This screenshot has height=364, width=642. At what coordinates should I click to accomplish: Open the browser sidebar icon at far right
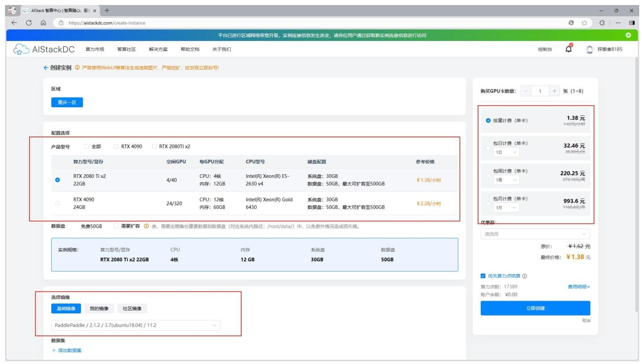click(x=632, y=23)
